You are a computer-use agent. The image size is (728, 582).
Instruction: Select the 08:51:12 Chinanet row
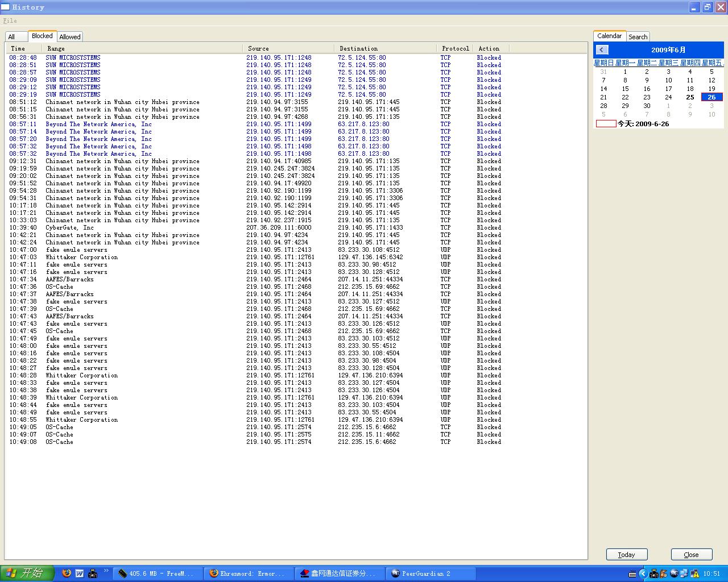296,102
